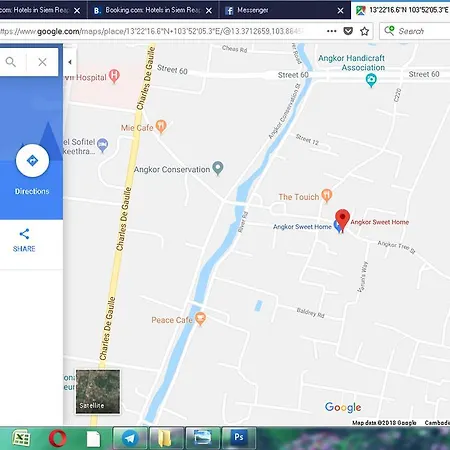Click the Share icon in sidebar
The image size is (450, 450).
tap(24, 234)
